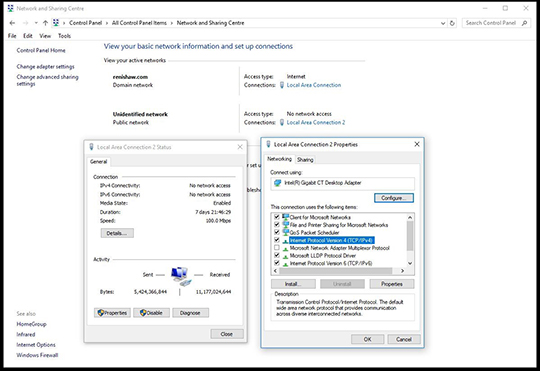Go up one level with Up arrow
The image size is (540, 371).
tap(45, 23)
